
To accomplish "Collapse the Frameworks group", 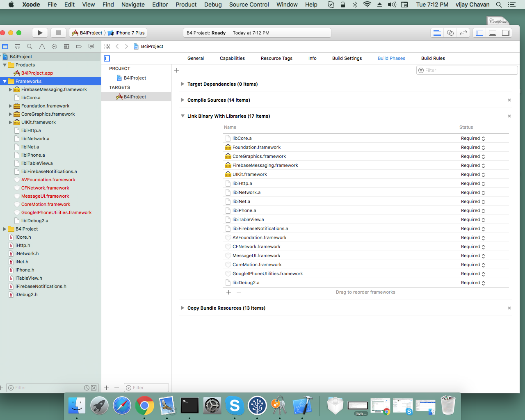I will 5,81.
